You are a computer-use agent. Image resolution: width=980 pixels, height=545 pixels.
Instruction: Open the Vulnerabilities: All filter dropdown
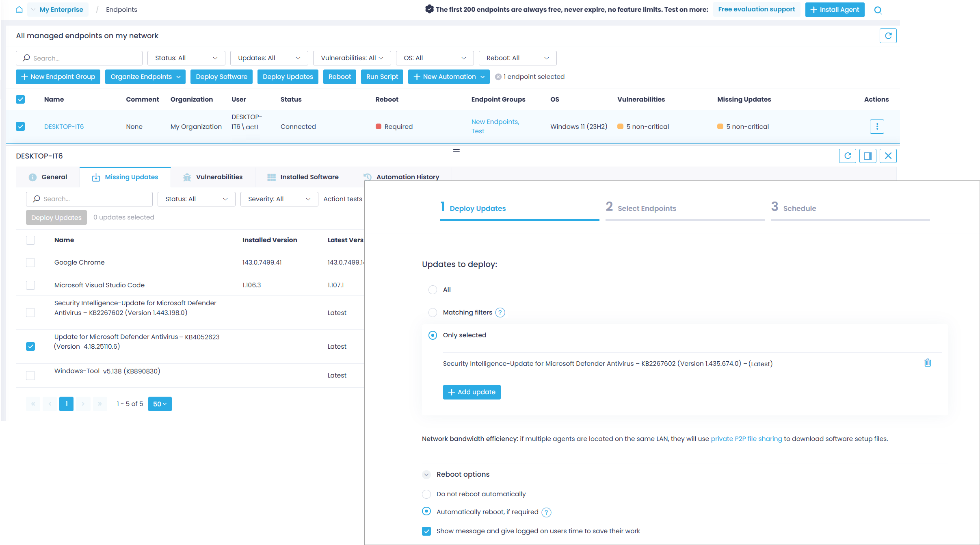[352, 58]
